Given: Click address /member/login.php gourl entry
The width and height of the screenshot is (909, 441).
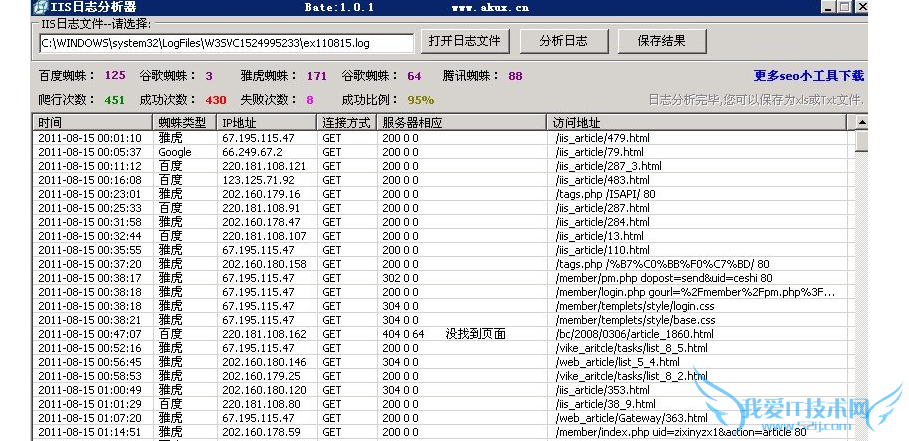Looking at the screenshot, I should 695,292.
